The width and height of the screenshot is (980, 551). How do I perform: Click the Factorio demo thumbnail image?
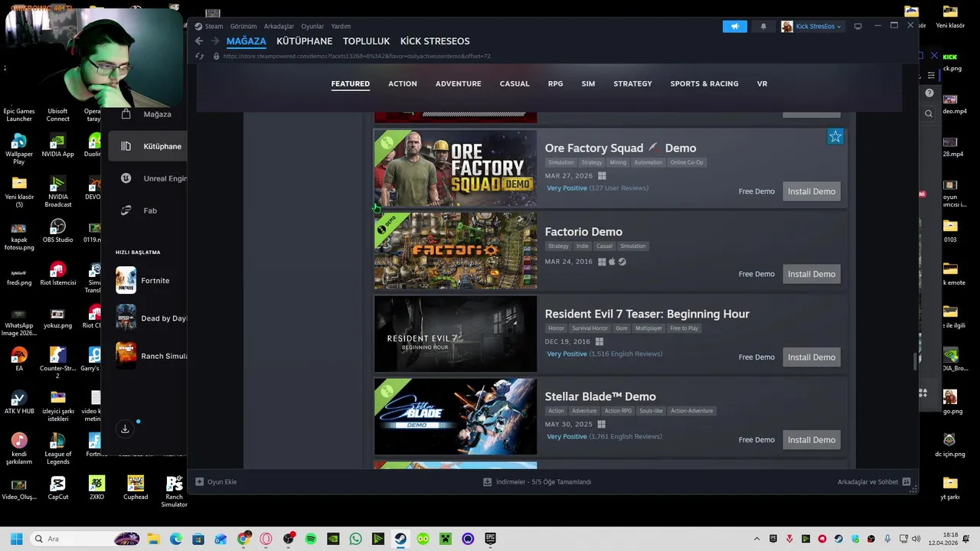click(x=456, y=251)
